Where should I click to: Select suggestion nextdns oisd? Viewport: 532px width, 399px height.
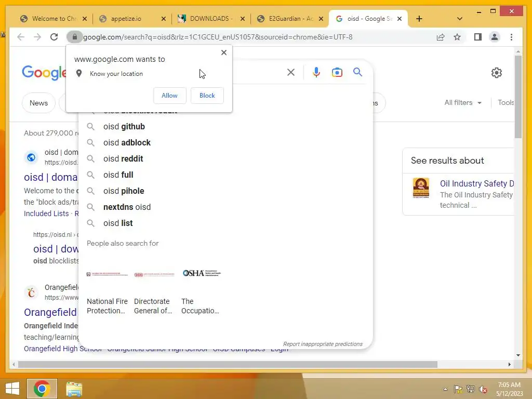click(x=225, y=207)
